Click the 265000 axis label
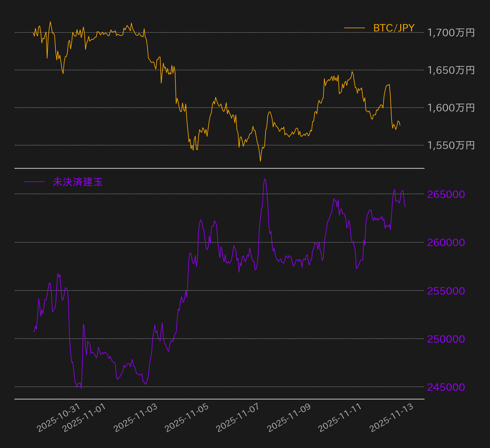Viewport: 490px width, 448px height. tap(446, 194)
